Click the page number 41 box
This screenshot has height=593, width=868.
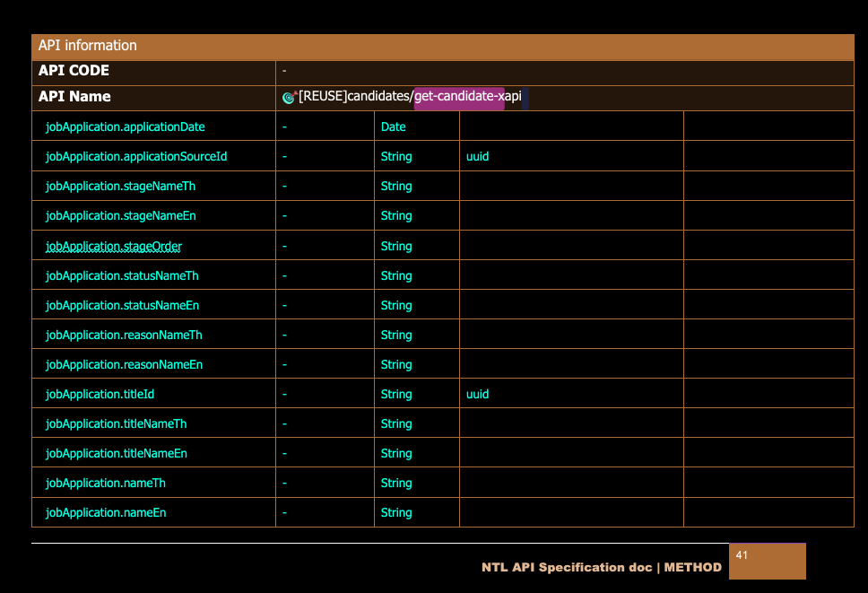767,561
